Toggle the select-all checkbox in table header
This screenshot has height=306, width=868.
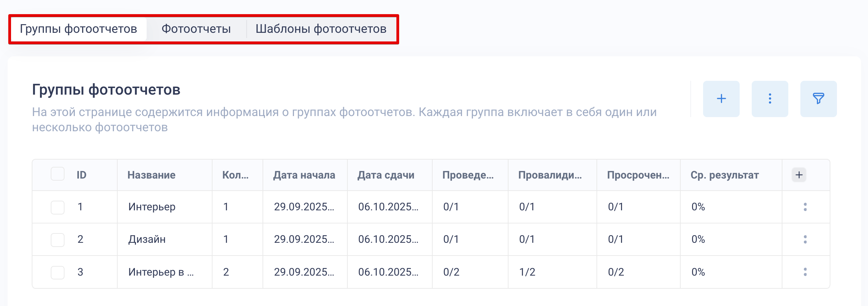[58, 174]
